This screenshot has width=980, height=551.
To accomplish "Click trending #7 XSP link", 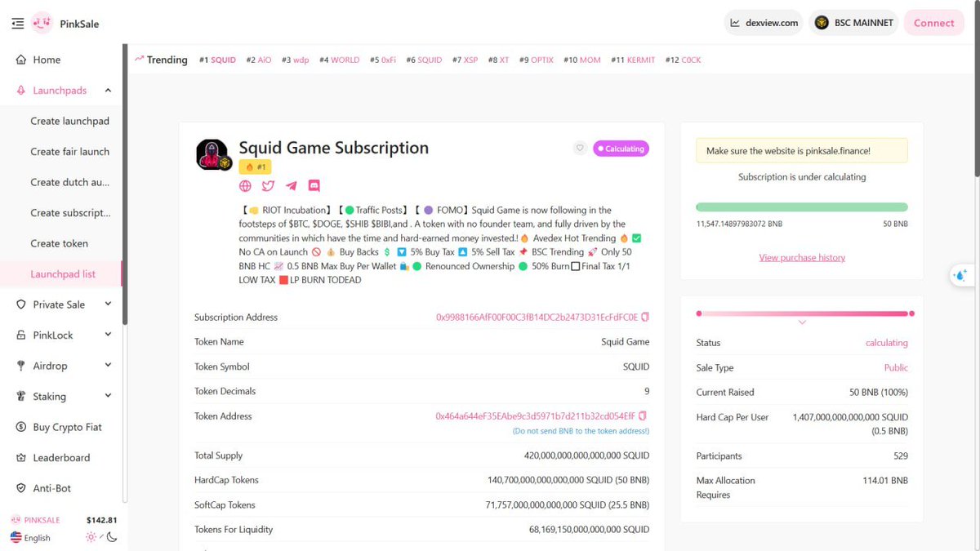I will click(465, 60).
